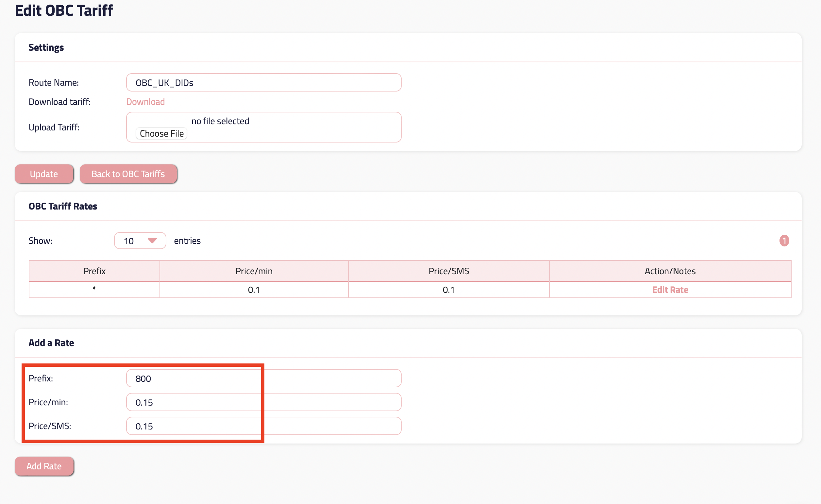Click the 0.1 Price/min table cell
The height and width of the screenshot is (504, 821).
[254, 290]
